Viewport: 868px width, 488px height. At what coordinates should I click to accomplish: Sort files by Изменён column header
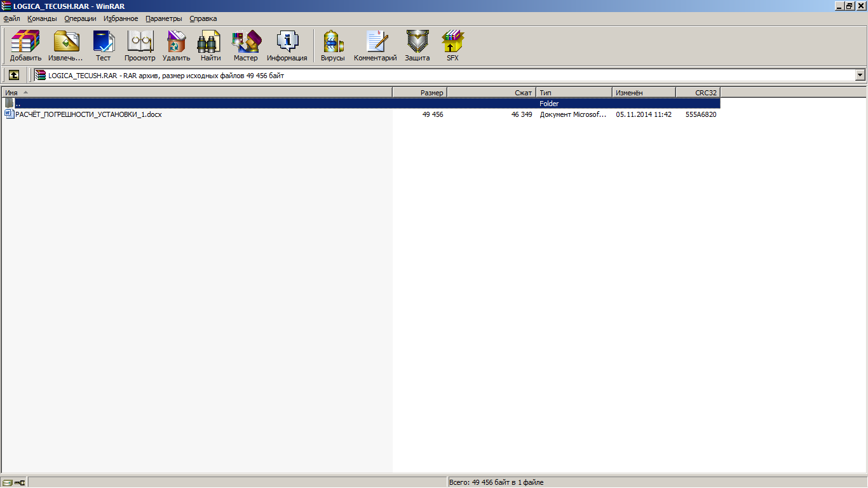pos(644,93)
